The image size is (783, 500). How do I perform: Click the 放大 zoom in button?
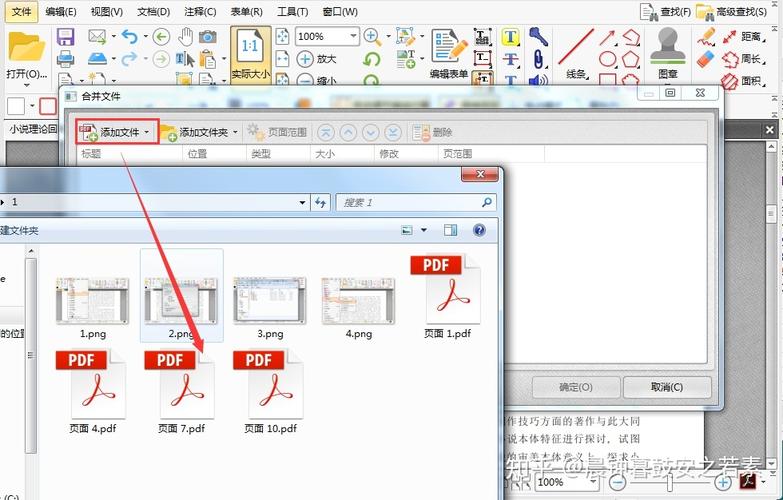click(317, 59)
